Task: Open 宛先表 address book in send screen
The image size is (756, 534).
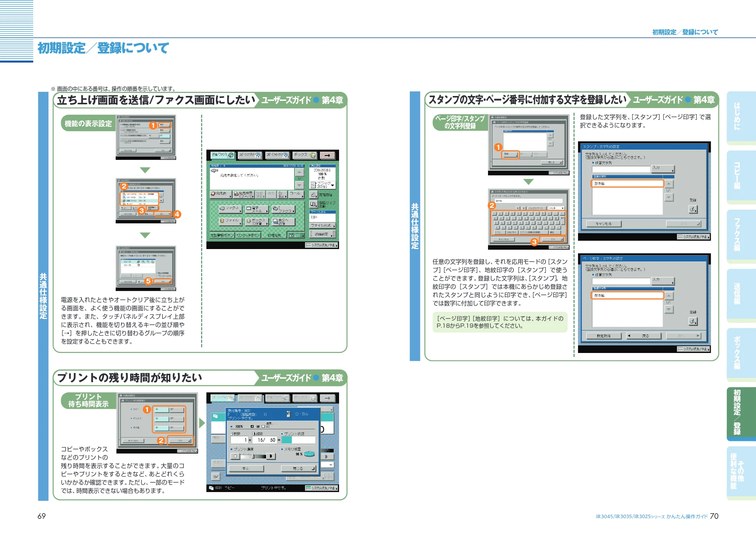Action: tap(220, 194)
